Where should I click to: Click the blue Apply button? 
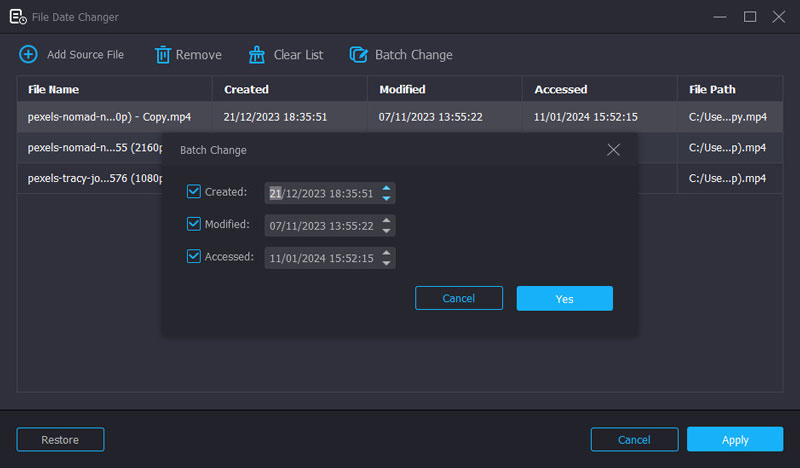click(x=734, y=439)
